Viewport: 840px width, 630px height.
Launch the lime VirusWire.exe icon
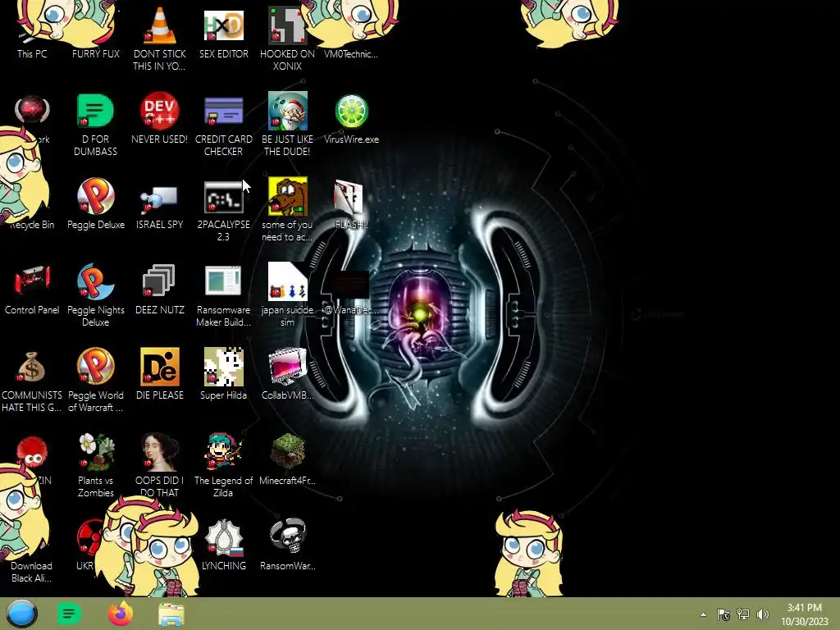[351, 111]
